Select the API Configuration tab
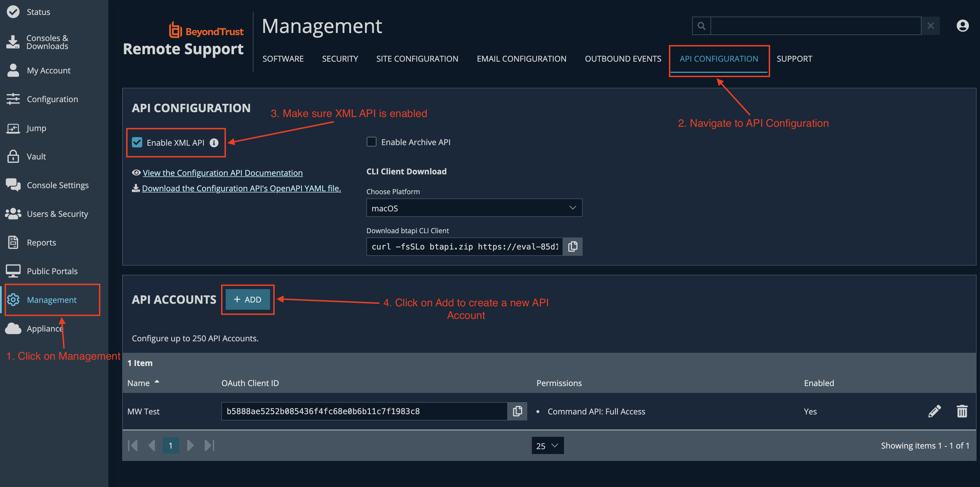980x487 pixels. pyautogui.click(x=719, y=59)
